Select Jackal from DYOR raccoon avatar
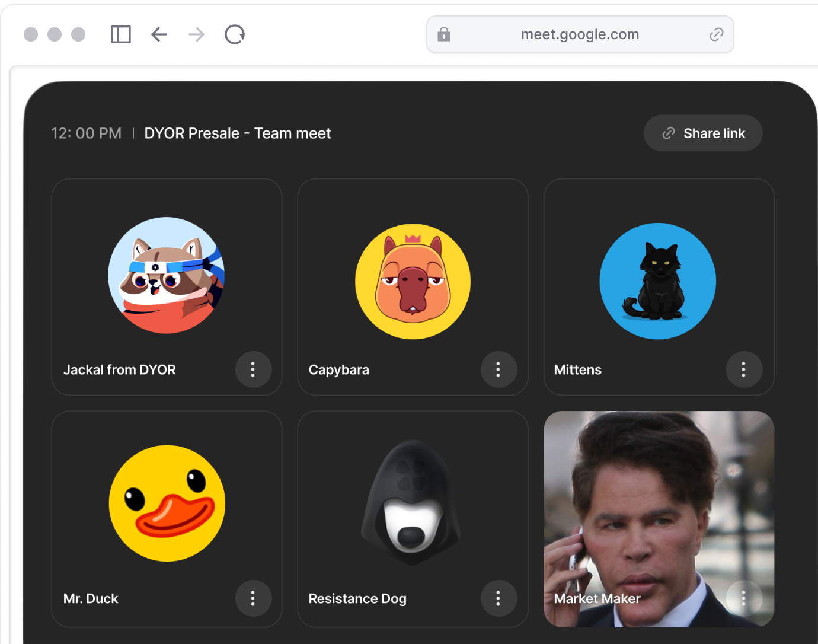The width and height of the screenshot is (818, 644). pyautogui.click(x=167, y=276)
